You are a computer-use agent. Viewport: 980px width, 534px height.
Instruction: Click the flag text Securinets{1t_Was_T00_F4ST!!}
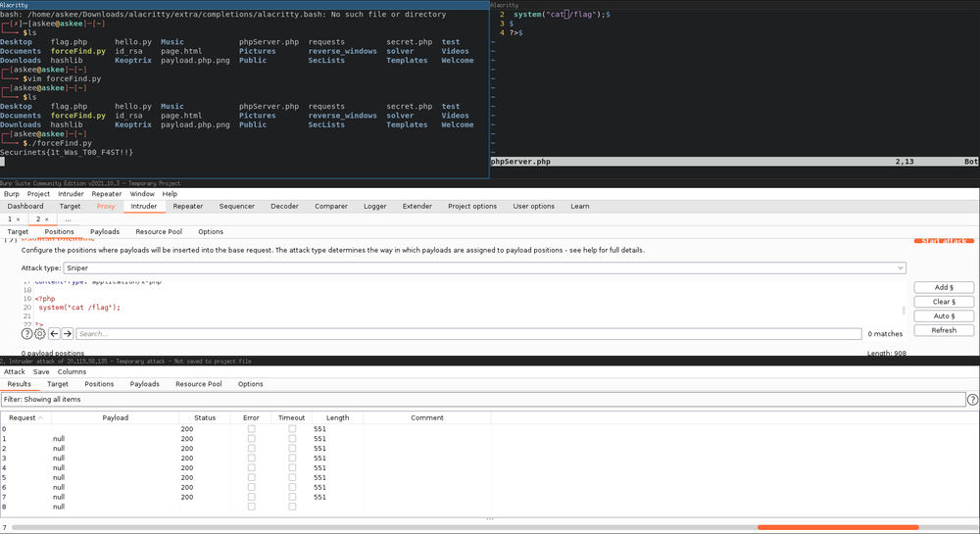tap(67, 153)
